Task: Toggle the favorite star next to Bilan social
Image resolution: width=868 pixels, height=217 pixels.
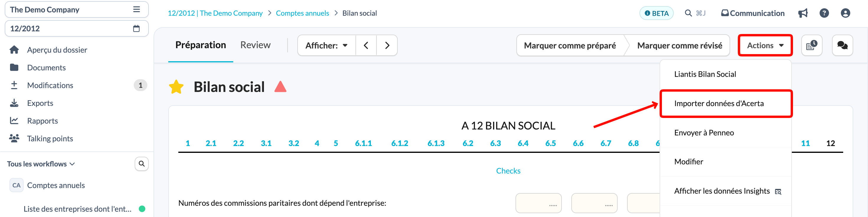Action: [176, 87]
